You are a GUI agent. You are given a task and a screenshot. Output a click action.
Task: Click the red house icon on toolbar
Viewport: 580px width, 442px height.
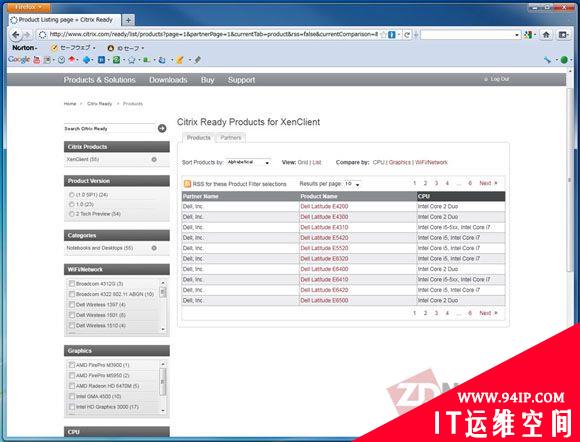[x=72, y=60]
